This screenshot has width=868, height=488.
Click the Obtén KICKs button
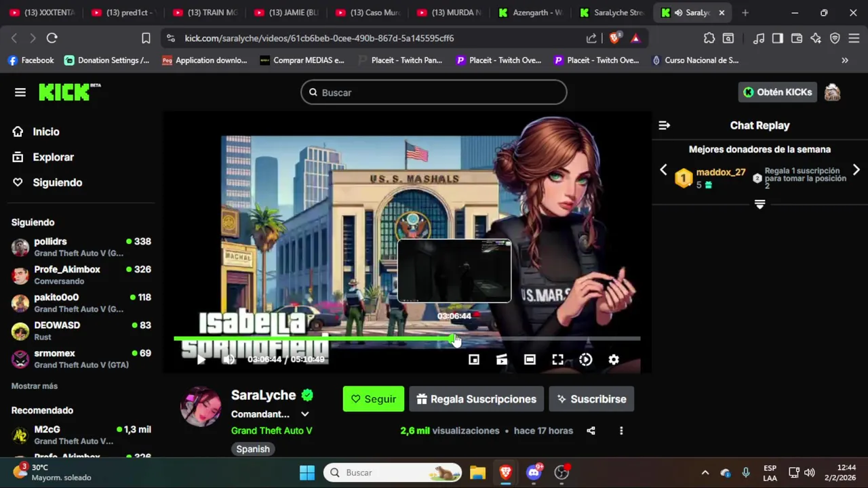777,92
